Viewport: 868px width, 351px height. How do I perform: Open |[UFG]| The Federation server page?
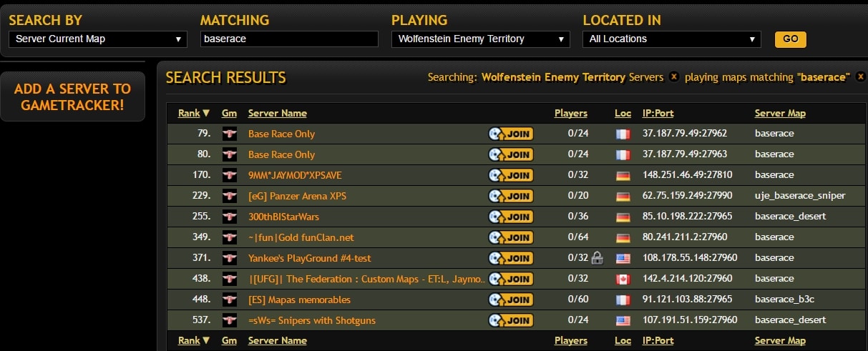coord(367,279)
